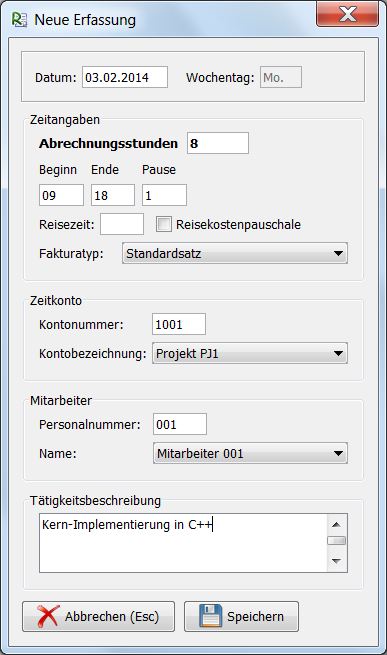Image resolution: width=387 pixels, height=655 pixels.
Task: Open the Kontobezeichnung dropdown
Action: point(250,353)
